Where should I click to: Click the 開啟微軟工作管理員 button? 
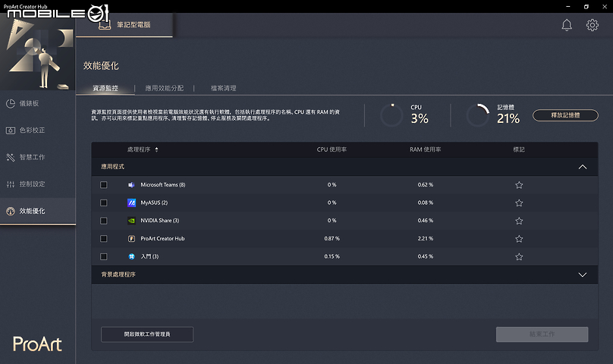click(x=147, y=334)
